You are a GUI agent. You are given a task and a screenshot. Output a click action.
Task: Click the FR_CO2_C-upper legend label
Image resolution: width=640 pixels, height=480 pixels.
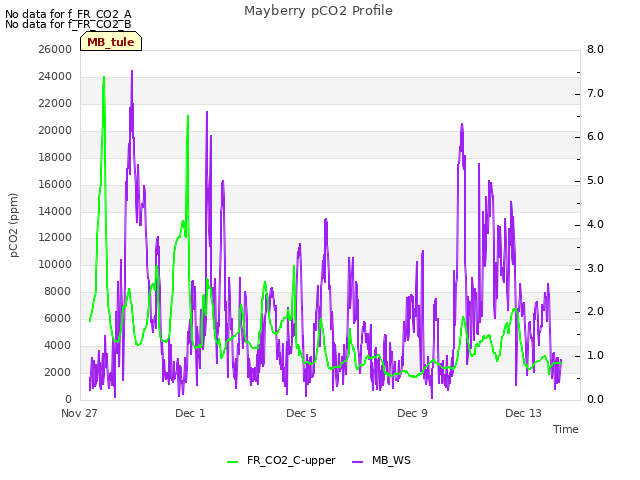pos(291,460)
